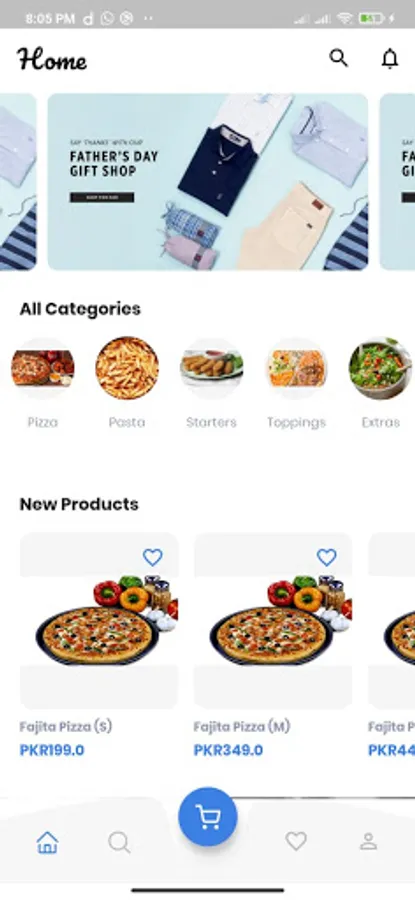Choose the Starters category circle
415x900 pixels.
pos(211,368)
